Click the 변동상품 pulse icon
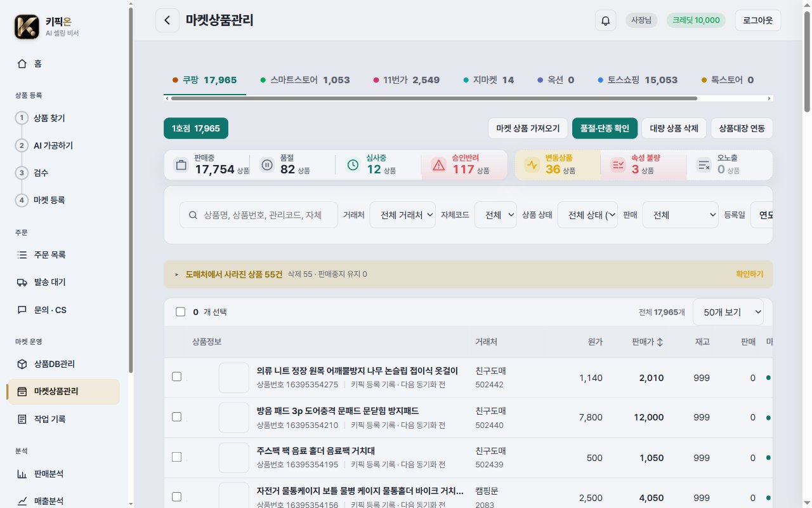This screenshot has height=508, width=812. [x=532, y=165]
